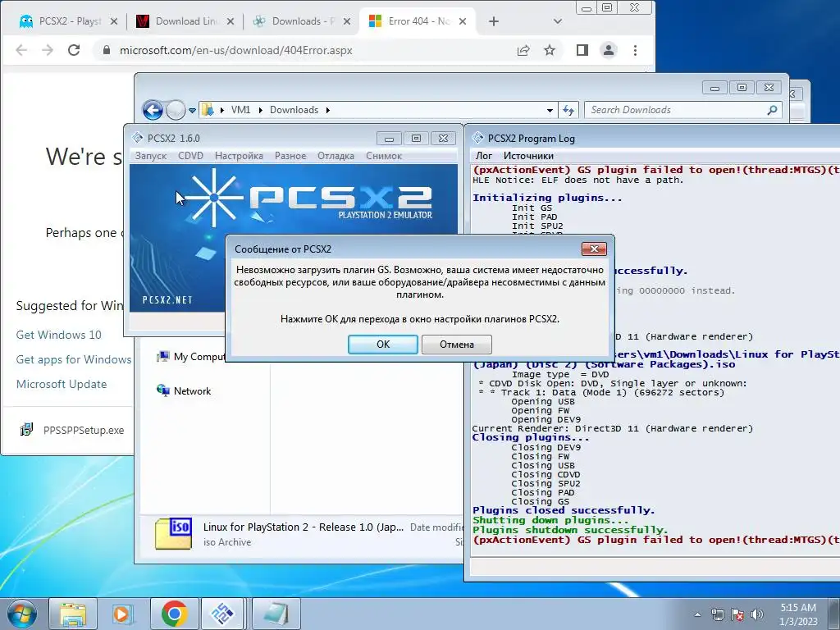The width and height of the screenshot is (840, 630).
Task: Open Chrome profile icon
Action: pyautogui.click(x=609, y=50)
